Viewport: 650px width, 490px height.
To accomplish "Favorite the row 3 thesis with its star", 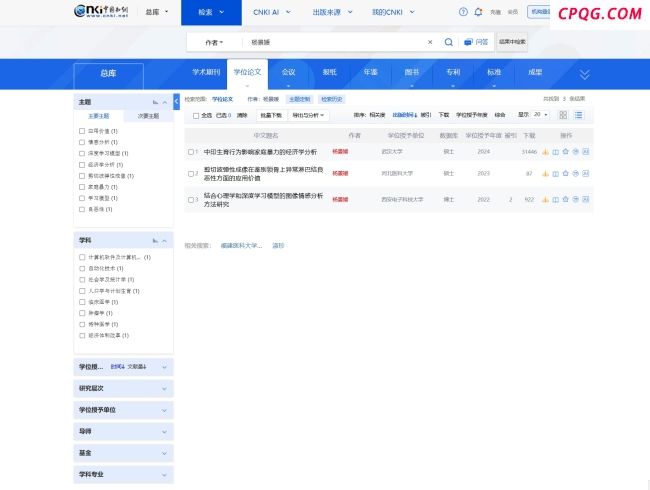I will 565,199.
